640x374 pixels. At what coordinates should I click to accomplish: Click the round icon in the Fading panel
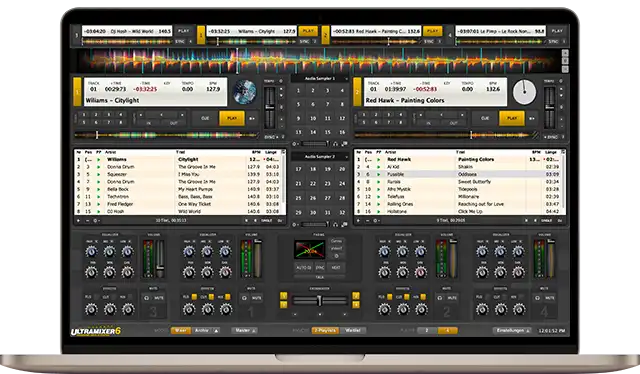coord(336,256)
